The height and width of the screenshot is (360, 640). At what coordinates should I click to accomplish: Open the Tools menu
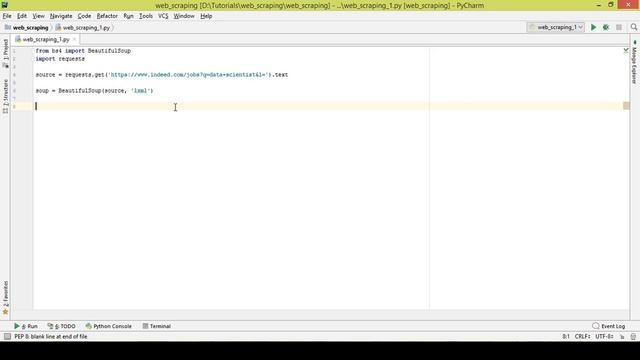pyautogui.click(x=146, y=16)
